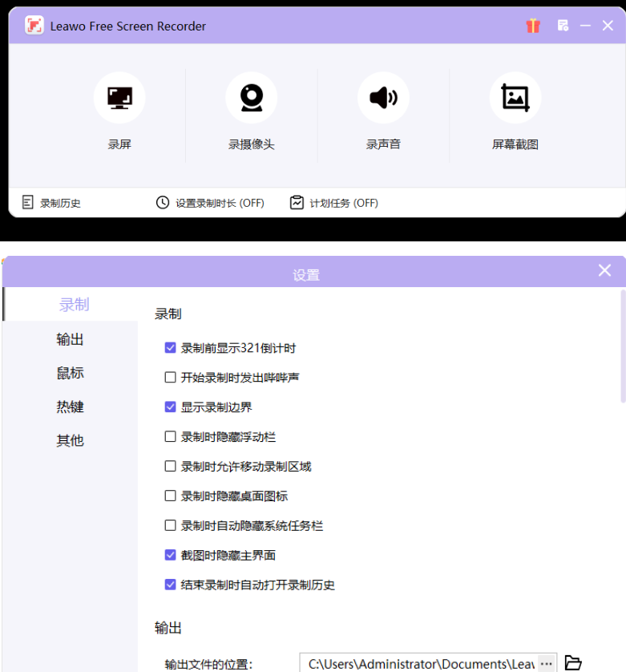Viewport: 626px width, 672px height.
Task: Enable 开始录制时发出哔哔声 checkbox
Action: (x=170, y=377)
